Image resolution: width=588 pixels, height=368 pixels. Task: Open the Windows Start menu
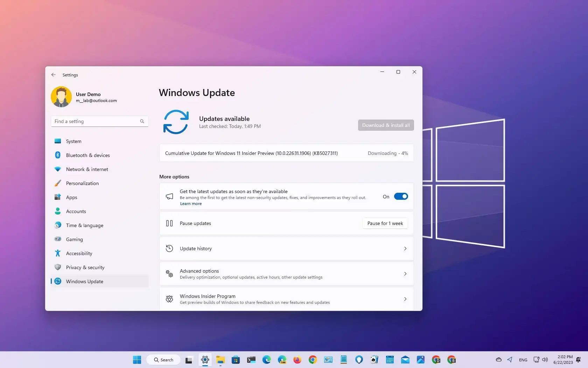point(137,360)
